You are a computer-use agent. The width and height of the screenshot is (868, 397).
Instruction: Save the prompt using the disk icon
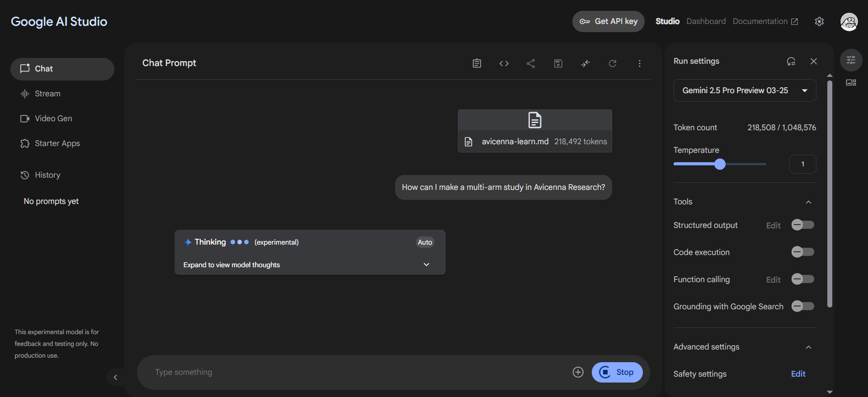pyautogui.click(x=558, y=63)
